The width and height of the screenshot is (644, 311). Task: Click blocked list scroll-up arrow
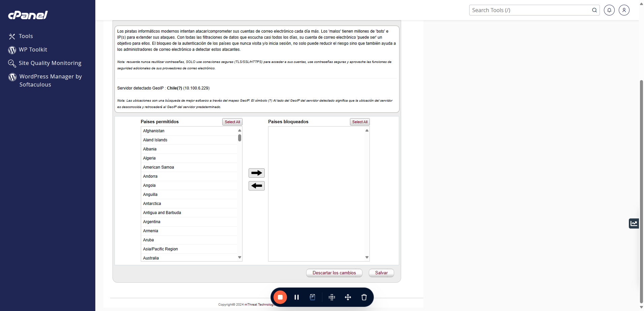(x=367, y=130)
